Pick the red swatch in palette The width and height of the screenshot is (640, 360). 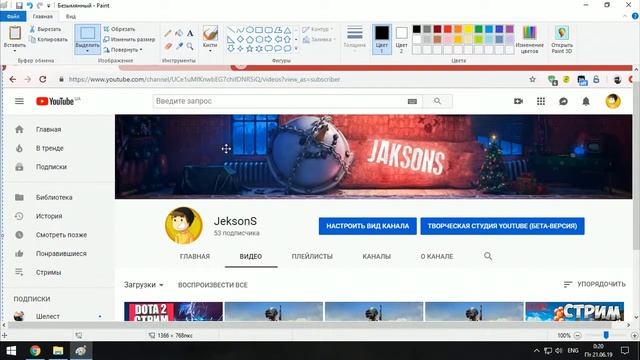coord(448,29)
